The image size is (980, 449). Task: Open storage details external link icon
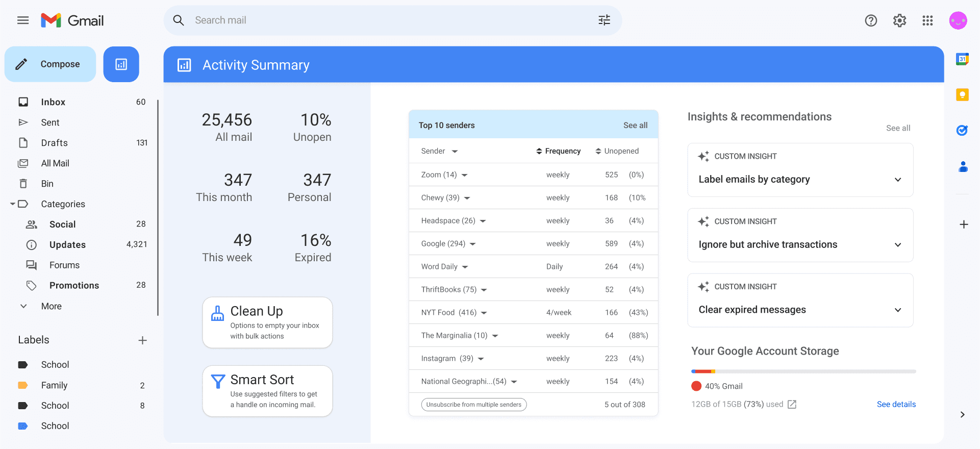coord(792,404)
